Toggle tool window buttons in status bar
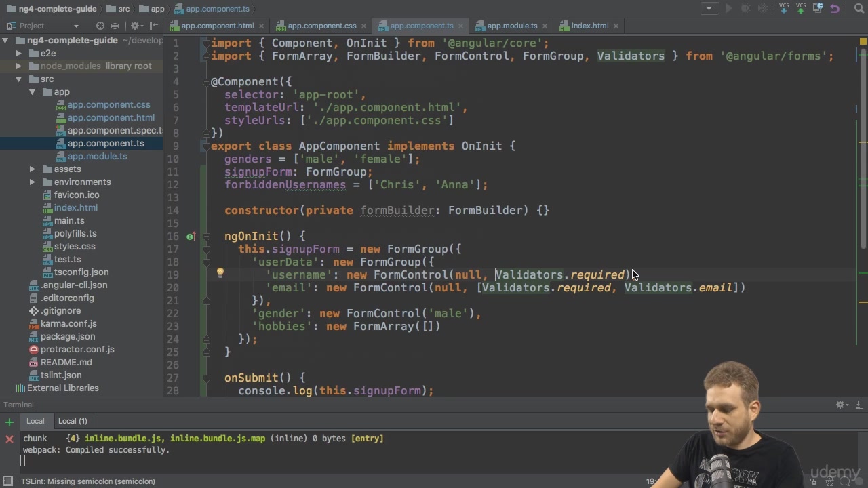868x488 pixels. 8,481
